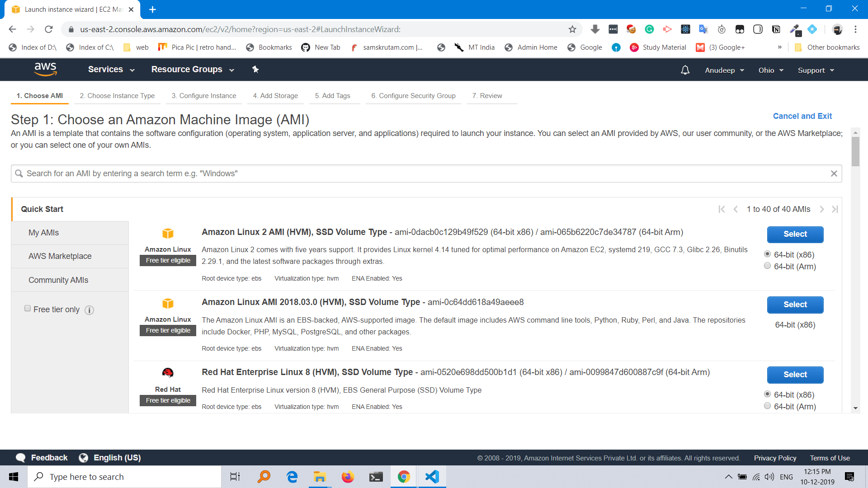Open the pin shortcuts icon in AWS navbar

pos(255,69)
